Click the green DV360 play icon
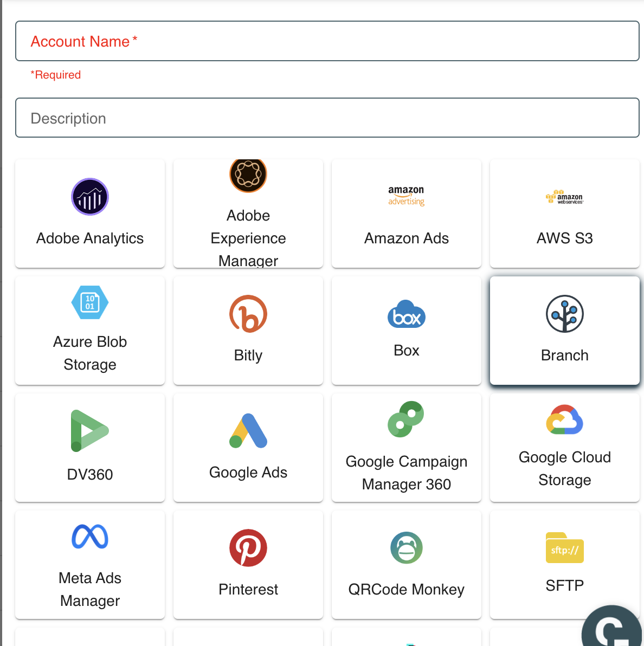 tap(90, 431)
